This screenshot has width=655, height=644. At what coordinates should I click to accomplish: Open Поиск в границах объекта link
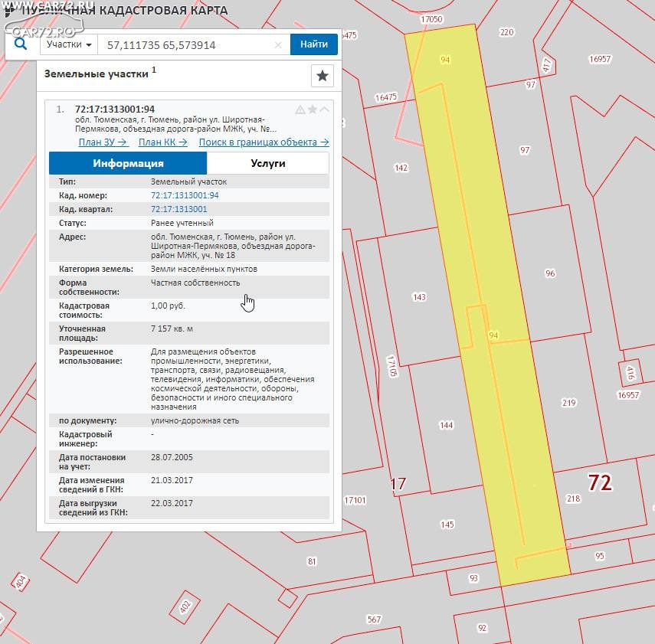tap(264, 142)
